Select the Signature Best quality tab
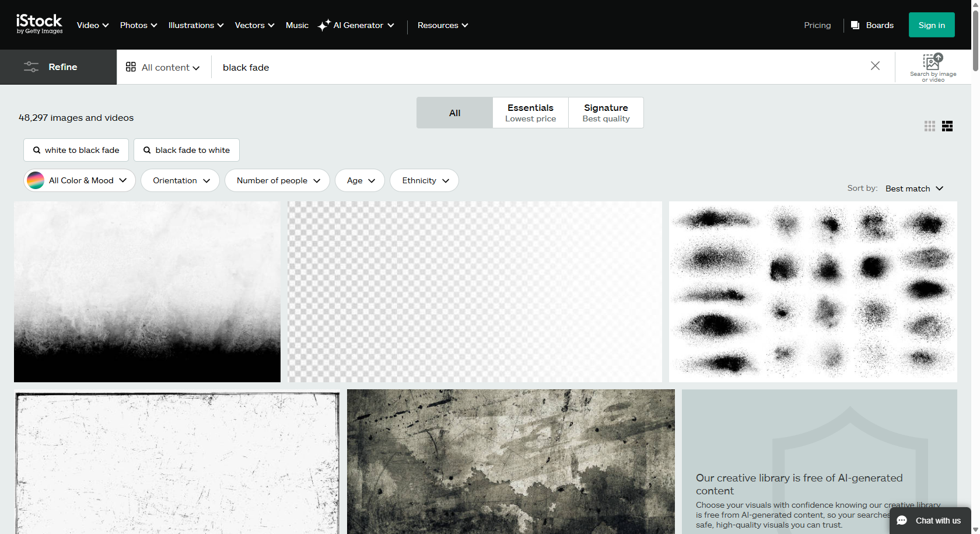980x534 pixels. (x=606, y=113)
